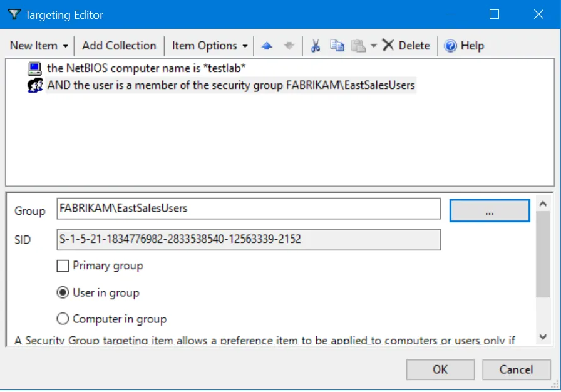Confirm changes with the OK button
Viewport: 561px width, 392px height.
pos(440,369)
